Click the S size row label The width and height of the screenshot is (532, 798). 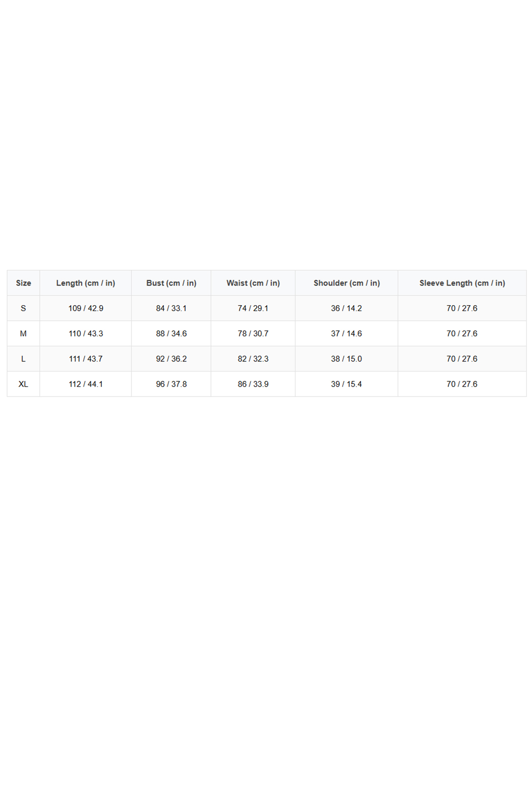[x=23, y=309]
